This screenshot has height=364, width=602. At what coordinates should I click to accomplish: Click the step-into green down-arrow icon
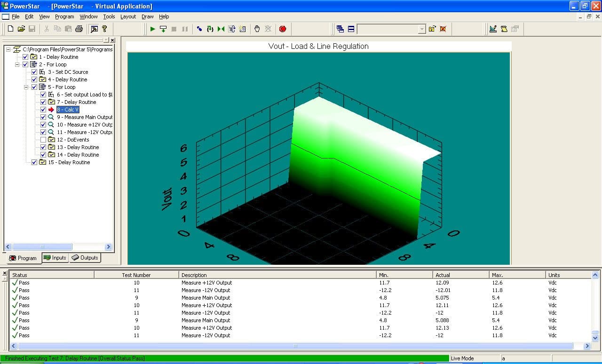163,29
